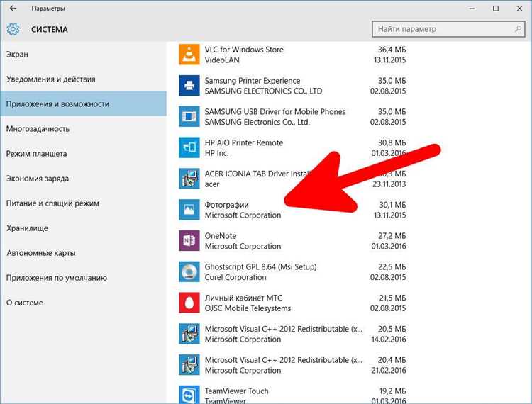The image size is (532, 404).
Task: Minimize the Параметры window
Action: coord(472,9)
